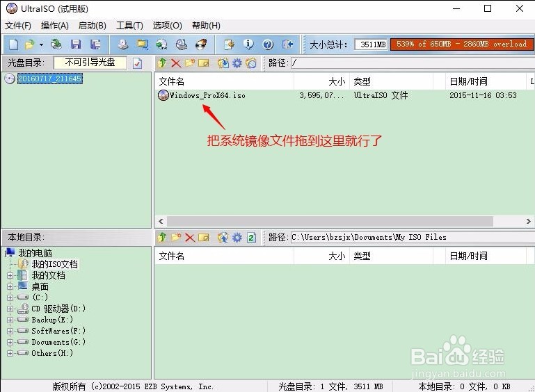
Task: Click the Exit door icon on the toolbar
Action: (x=287, y=44)
